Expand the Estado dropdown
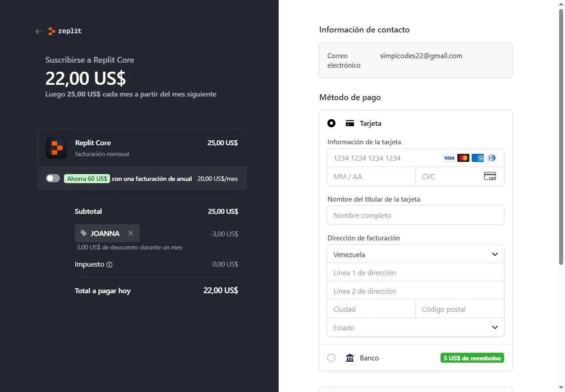The image size is (565, 392). [415, 327]
